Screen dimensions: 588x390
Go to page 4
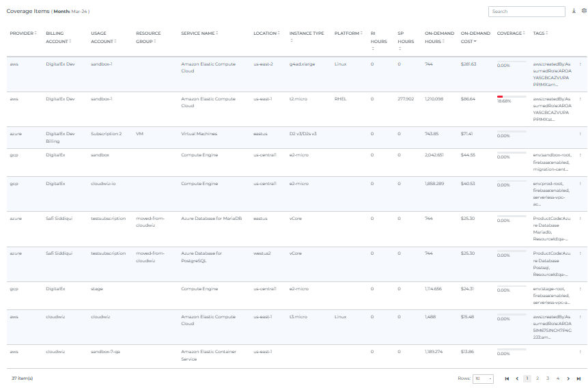(557, 378)
